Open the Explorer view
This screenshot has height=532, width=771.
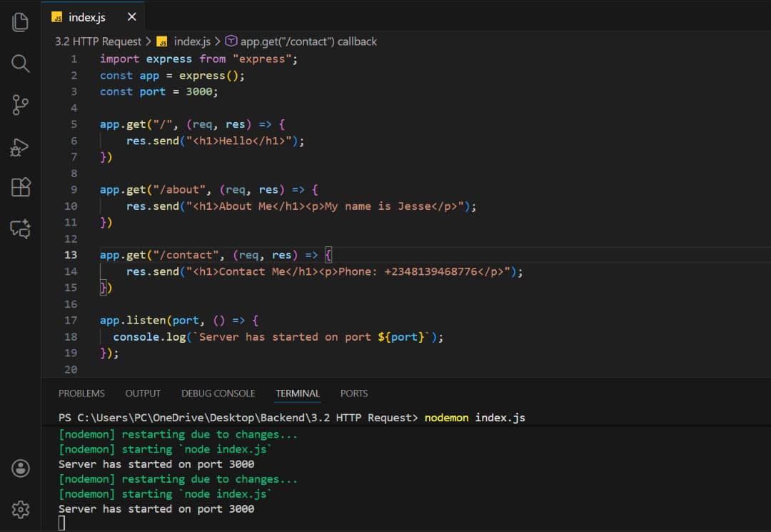coord(20,21)
